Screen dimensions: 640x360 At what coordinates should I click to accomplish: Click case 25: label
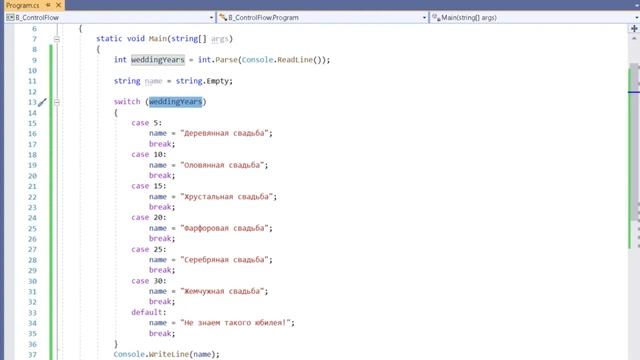[x=149, y=249]
